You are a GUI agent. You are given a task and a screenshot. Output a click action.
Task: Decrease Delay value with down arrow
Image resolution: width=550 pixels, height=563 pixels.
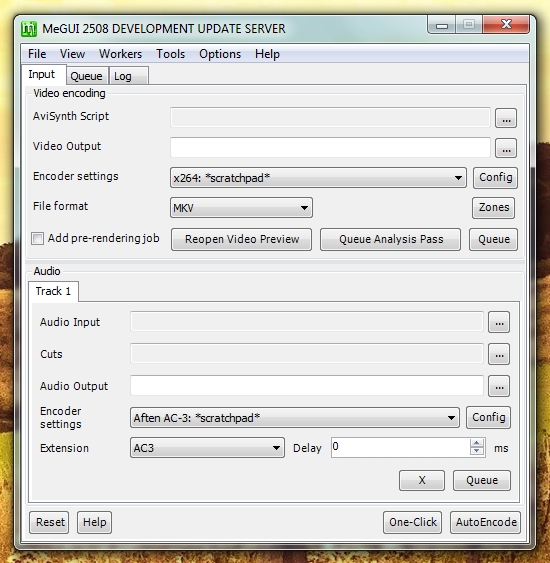[x=477, y=451]
